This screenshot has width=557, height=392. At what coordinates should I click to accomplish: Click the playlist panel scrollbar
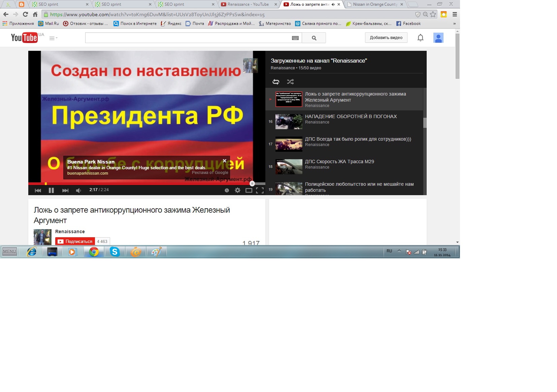425,123
